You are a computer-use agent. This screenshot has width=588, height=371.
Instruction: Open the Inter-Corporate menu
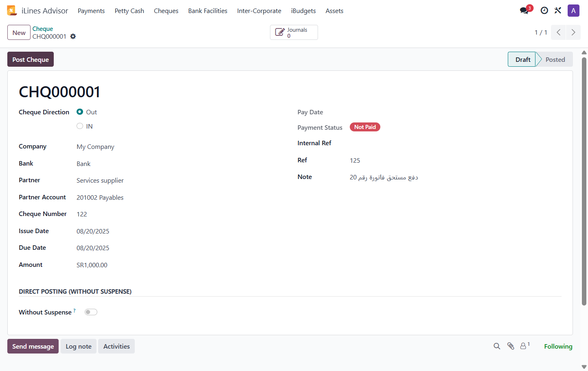259,11
